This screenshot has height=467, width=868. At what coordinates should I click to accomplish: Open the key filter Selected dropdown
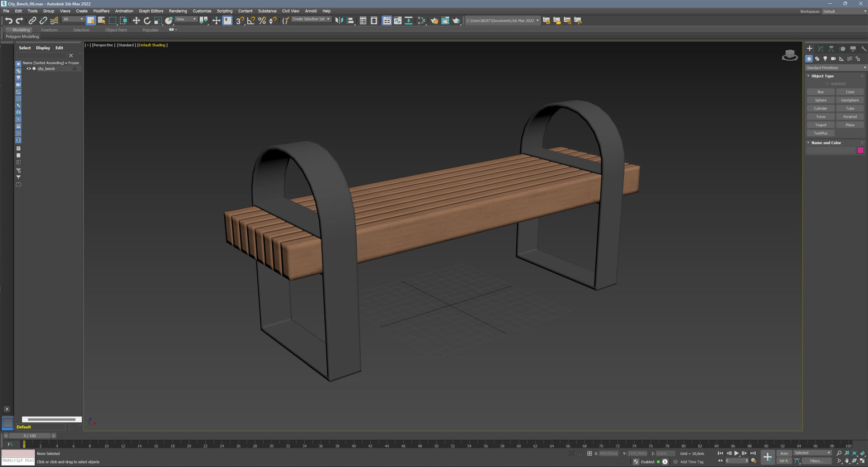tap(812, 453)
